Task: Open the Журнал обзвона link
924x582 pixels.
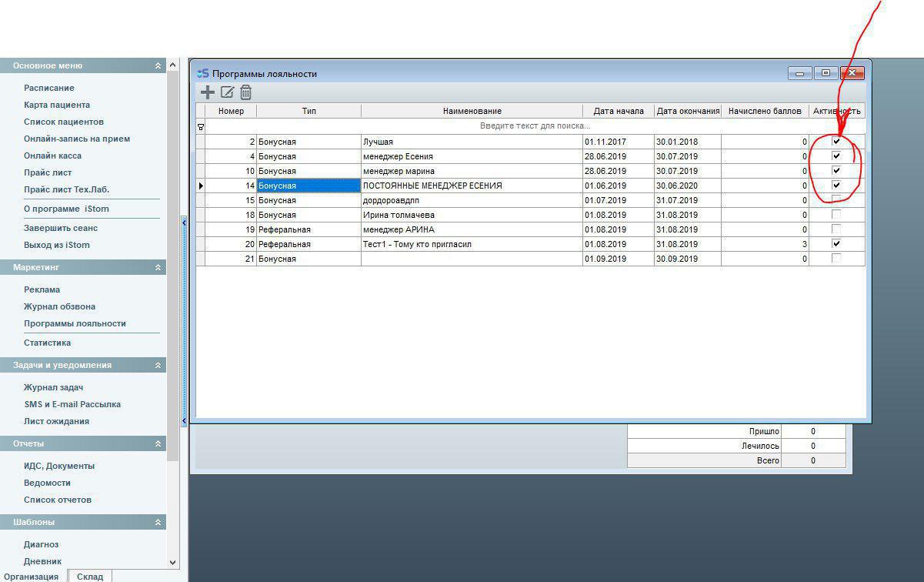Action: (59, 306)
